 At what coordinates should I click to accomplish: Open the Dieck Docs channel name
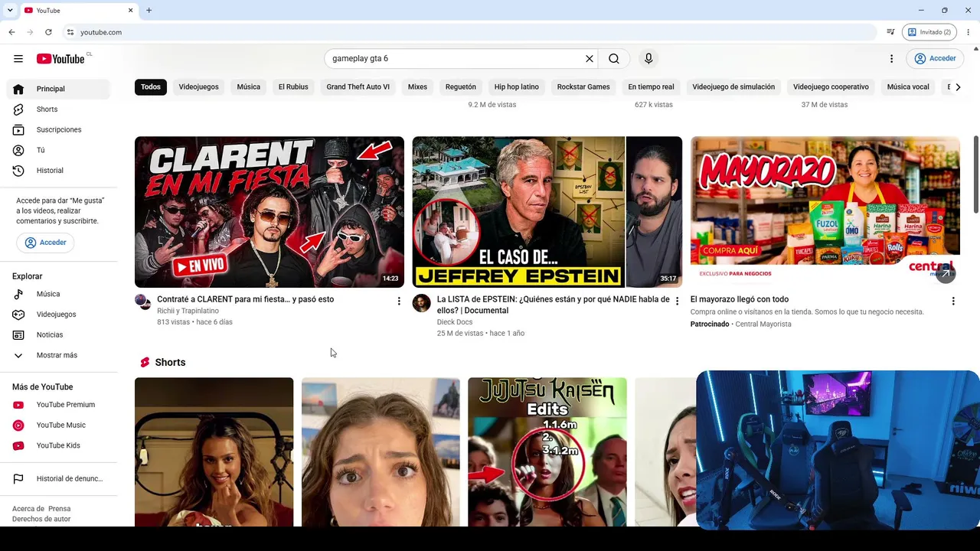coord(455,322)
